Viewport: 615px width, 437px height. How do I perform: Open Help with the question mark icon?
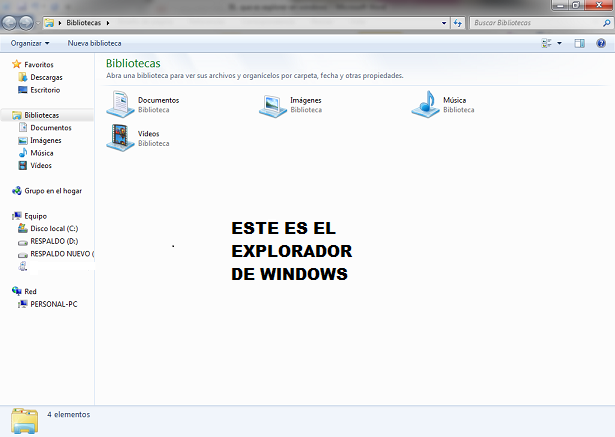(x=601, y=43)
